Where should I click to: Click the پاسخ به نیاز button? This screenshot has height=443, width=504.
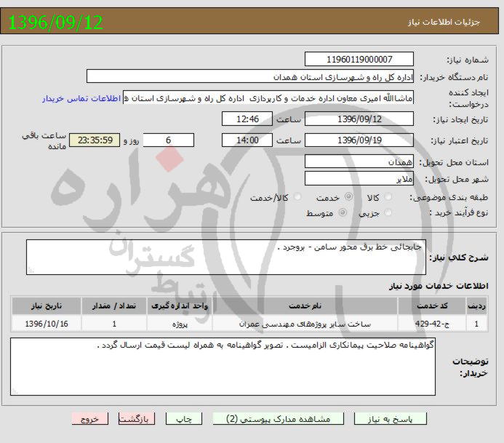click(391, 419)
